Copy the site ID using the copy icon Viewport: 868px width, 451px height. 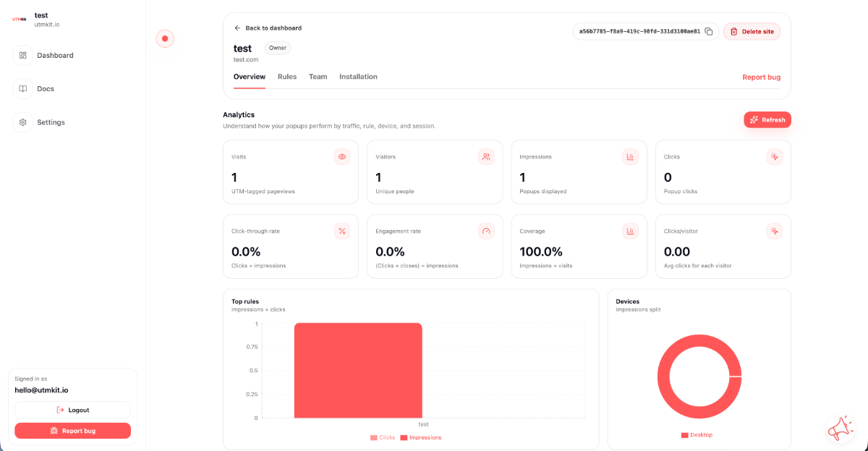(709, 31)
